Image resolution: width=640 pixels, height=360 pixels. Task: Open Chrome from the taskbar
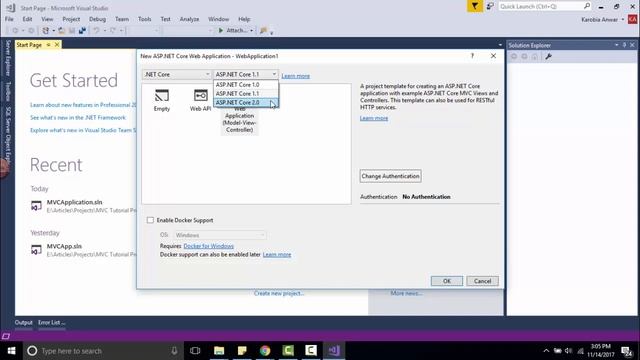coord(265,351)
